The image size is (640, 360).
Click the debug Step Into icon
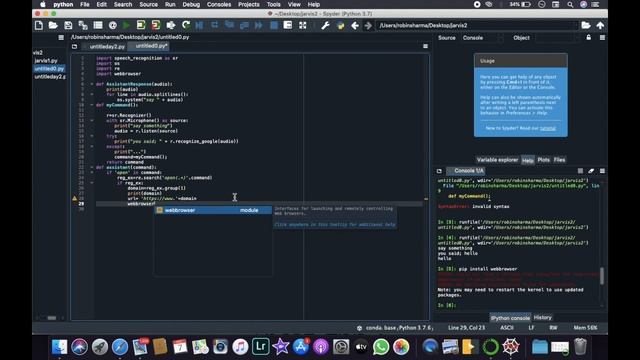[x=229, y=25]
